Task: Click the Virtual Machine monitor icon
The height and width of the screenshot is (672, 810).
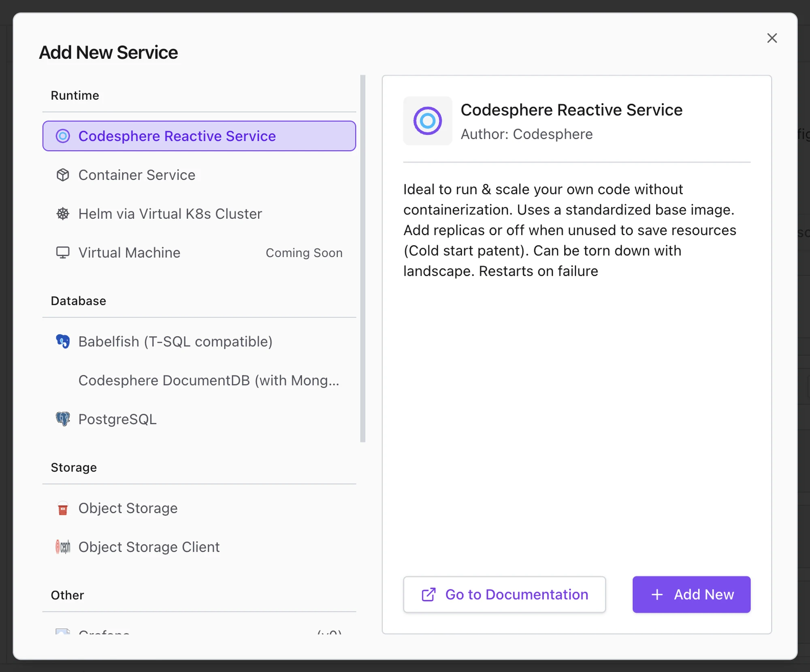Action: point(63,253)
